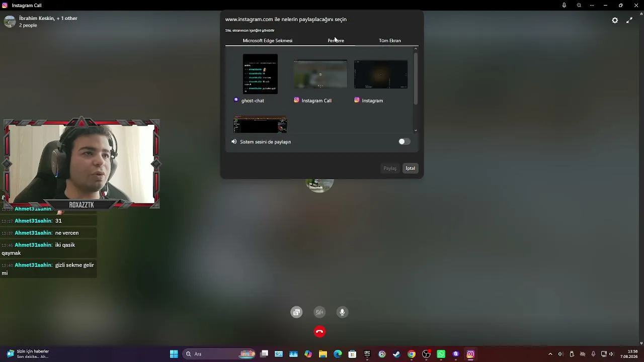
Task: Open Epic Games Launcher from the taskbar
Action: pos(367,354)
